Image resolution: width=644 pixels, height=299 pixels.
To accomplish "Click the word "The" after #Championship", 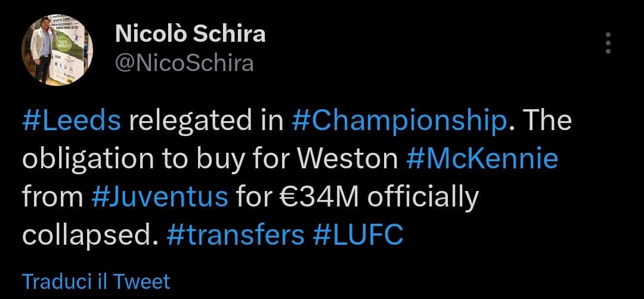I will 546,121.
